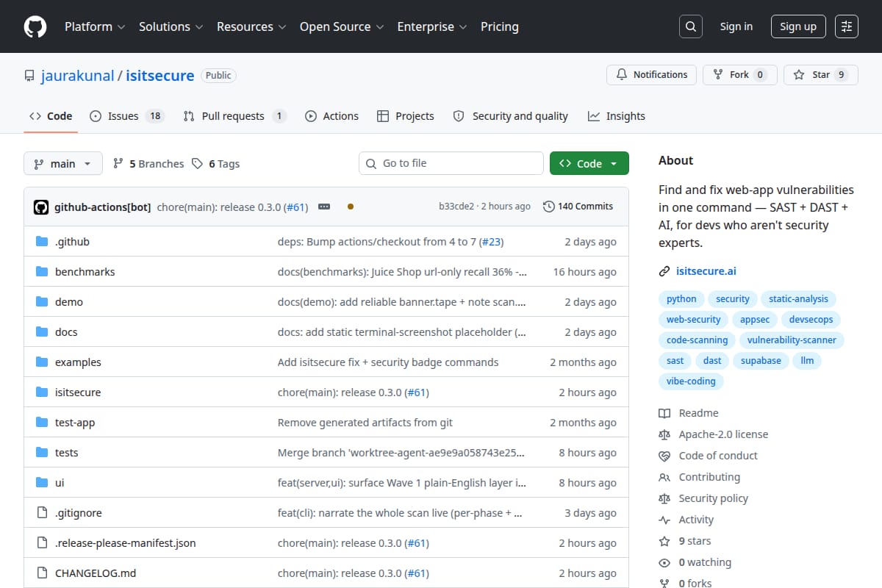
Task: Open the appearance settings icon beside Sign up
Action: 847,26
